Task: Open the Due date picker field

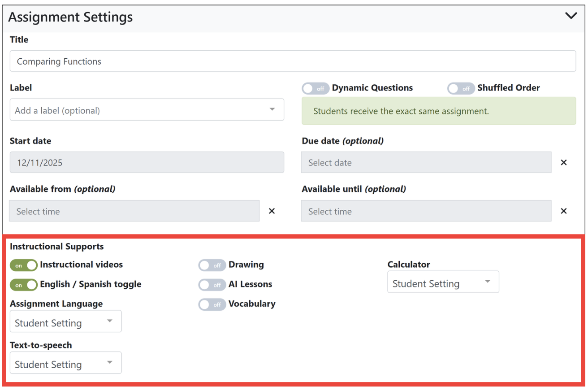Action: pyautogui.click(x=426, y=163)
